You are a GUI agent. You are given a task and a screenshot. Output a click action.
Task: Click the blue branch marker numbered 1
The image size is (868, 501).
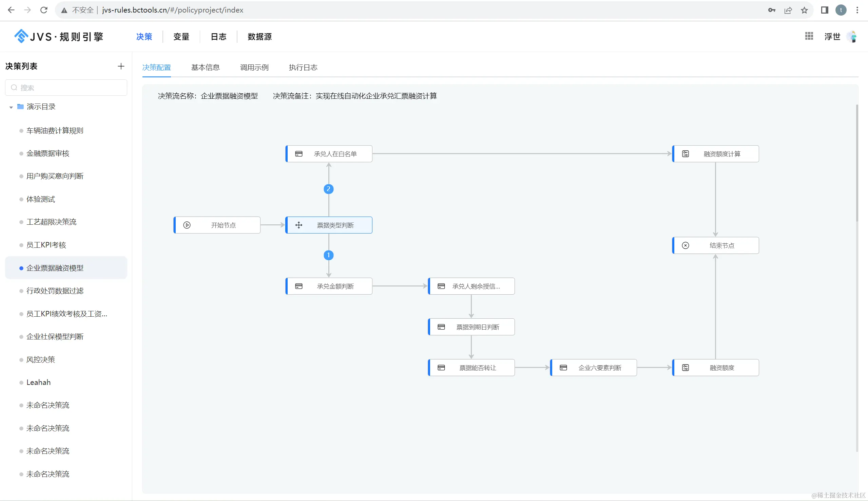tap(328, 255)
